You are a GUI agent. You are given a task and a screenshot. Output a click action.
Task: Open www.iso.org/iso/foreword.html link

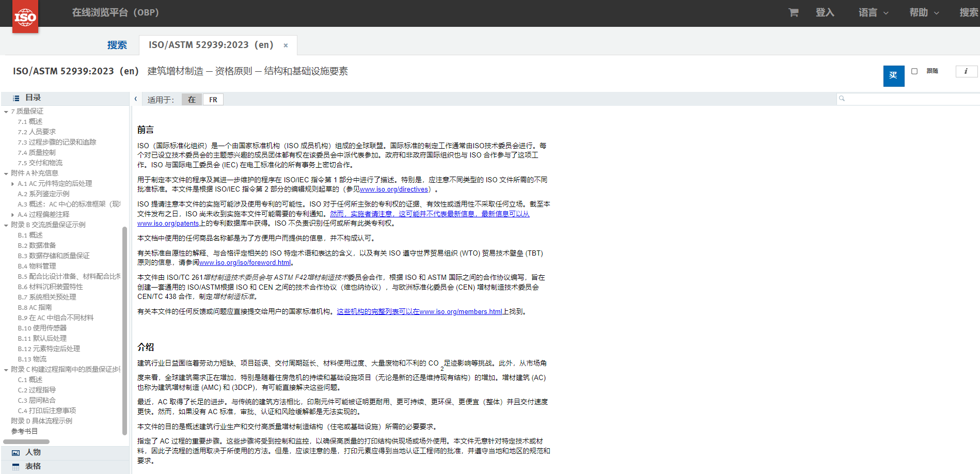point(245,263)
